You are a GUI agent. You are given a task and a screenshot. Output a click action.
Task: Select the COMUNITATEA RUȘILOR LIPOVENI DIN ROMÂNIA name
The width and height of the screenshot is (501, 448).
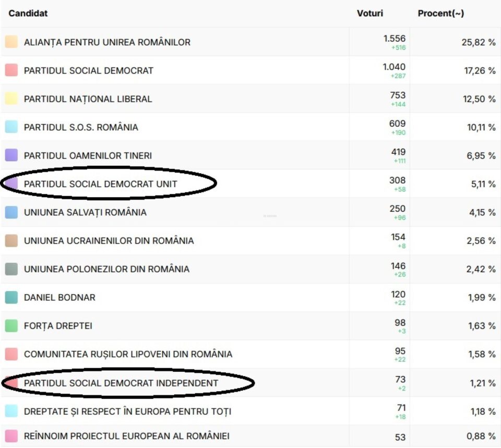tap(128, 355)
